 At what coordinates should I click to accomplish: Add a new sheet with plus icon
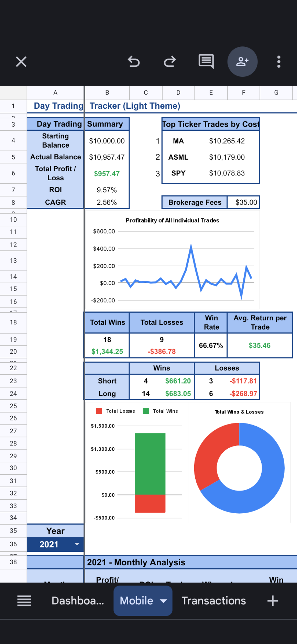pyautogui.click(x=273, y=601)
